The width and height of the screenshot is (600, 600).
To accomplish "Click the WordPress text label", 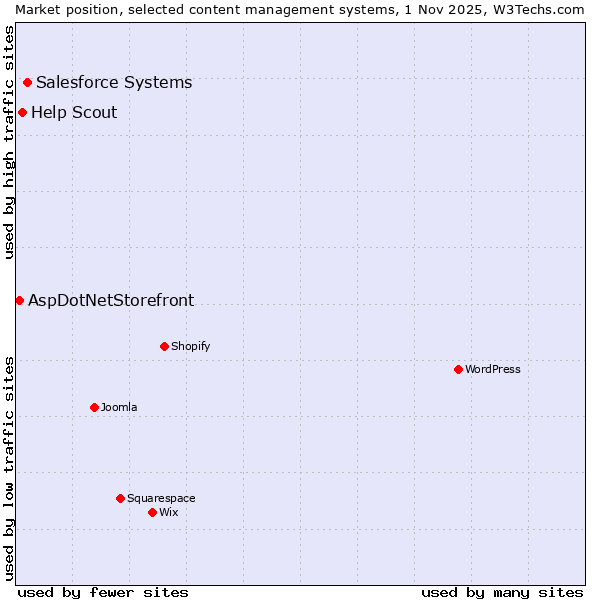I will pos(493,370).
